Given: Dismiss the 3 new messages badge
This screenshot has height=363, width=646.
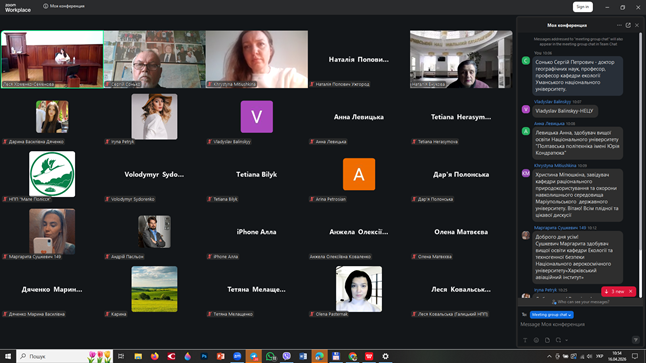Looking at the screenshot, I should (x=630, y=291).
